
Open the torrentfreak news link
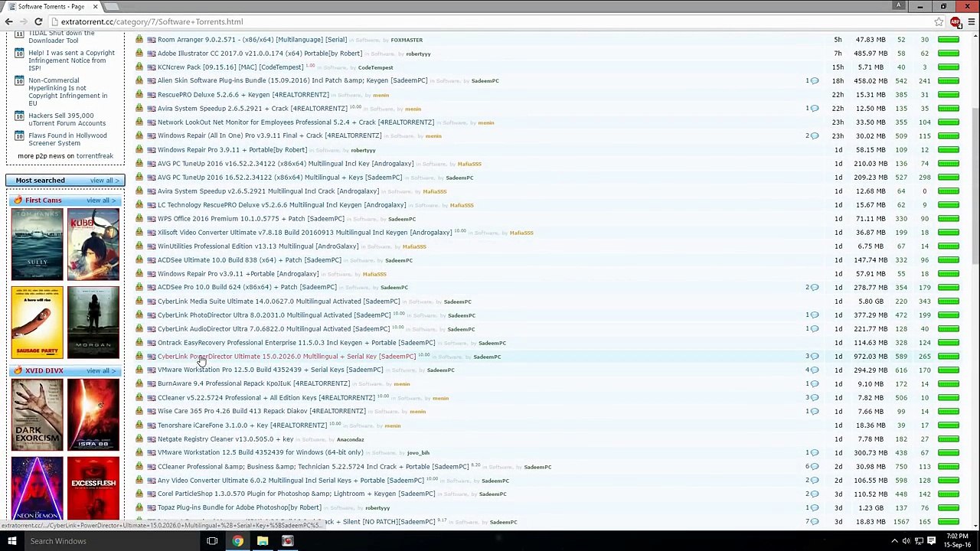tap(94, 156)
